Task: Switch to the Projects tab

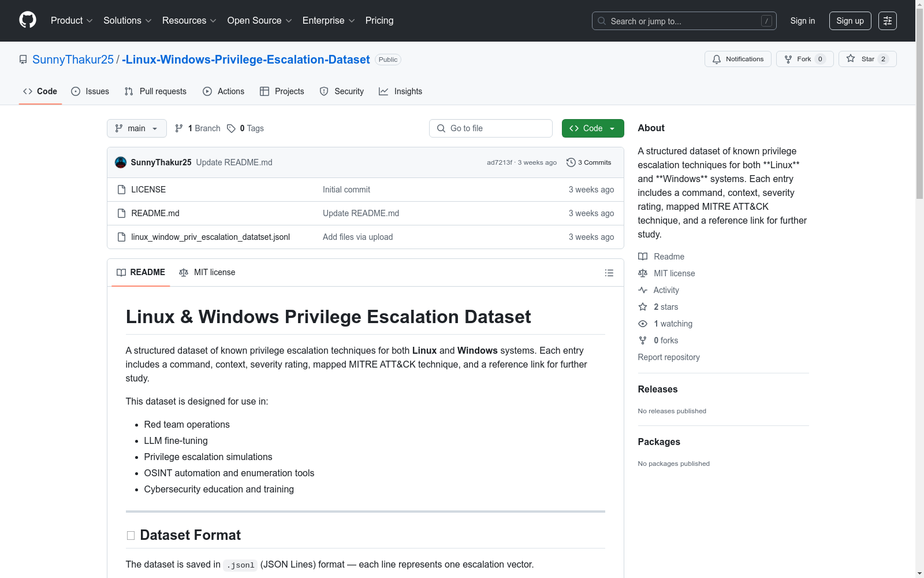Action: tap(282, 91)
